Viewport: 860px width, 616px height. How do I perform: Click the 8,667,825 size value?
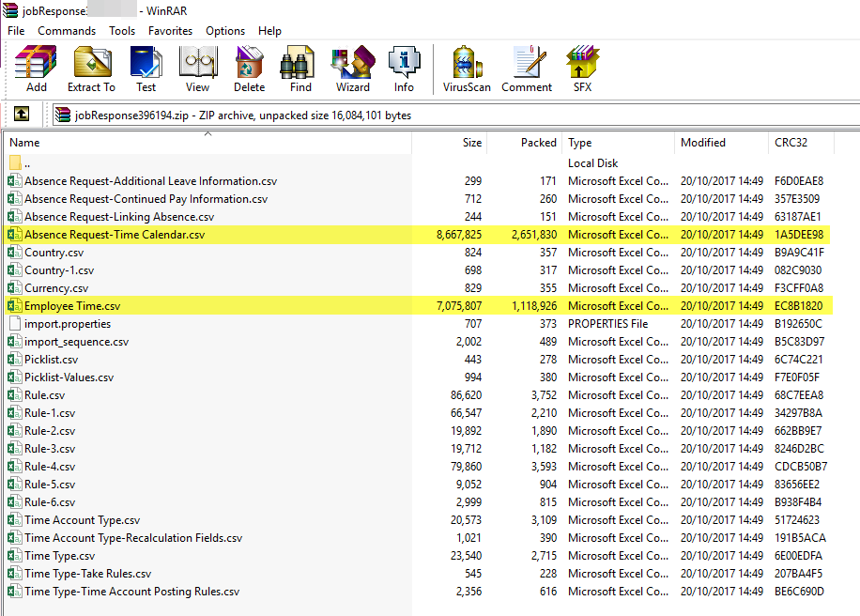459,235
